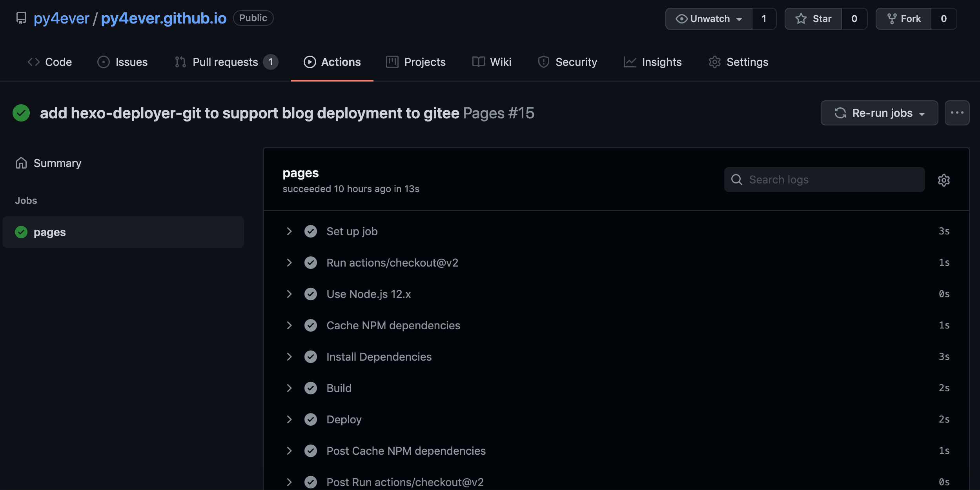
Task: Open the Re-run jobs dropdown arrow
Action: click(923, 113)
